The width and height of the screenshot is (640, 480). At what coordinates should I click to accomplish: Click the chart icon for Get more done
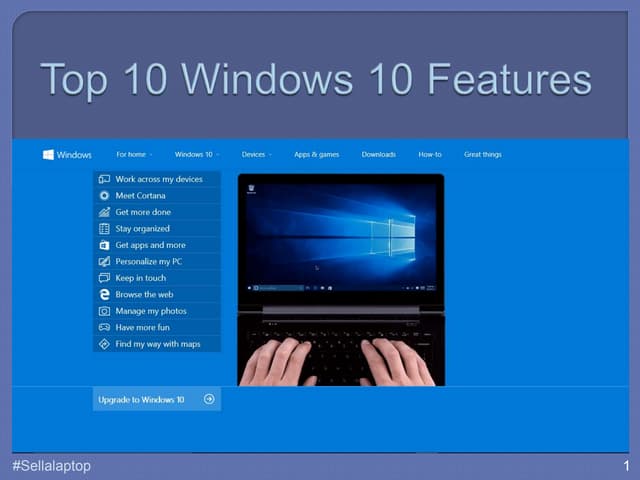[x=104, y=212]
